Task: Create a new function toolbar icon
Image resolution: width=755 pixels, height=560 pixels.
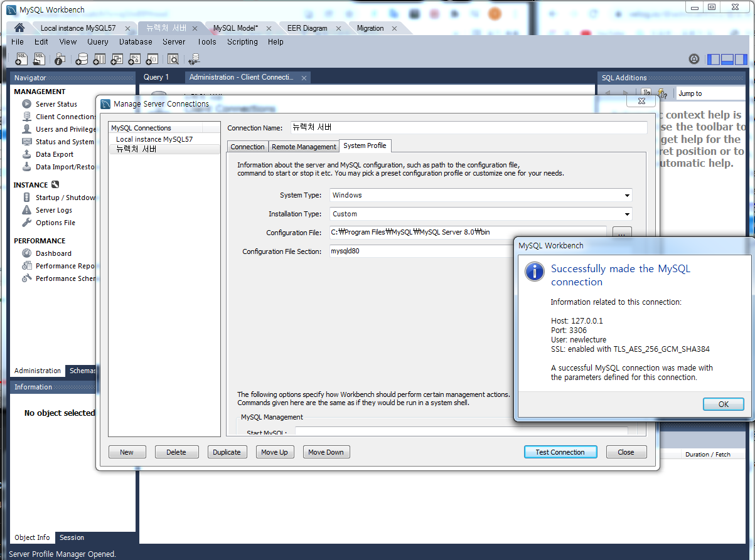Action: click(x=152, y=59)
